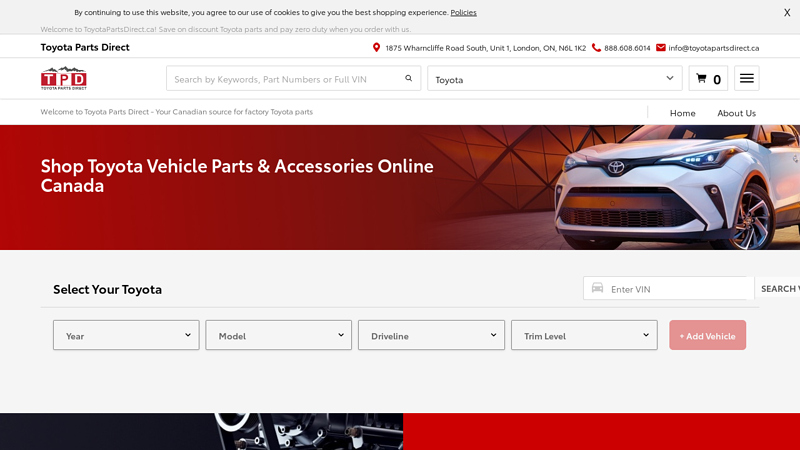The image size is (800, 450).
Task: Click the Toyota Parts Direct site title
Action: click(x=85, y=47)
